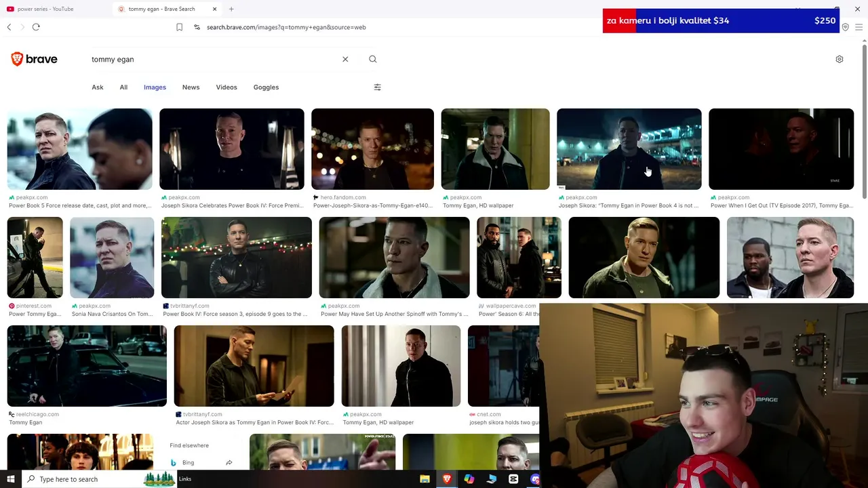Open the image filters sliders icon
This screenshot has height=488, width=868.
(x=378, y=87)
